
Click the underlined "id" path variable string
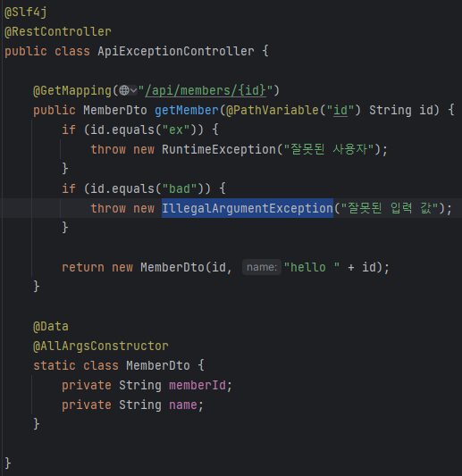(340, 110)
